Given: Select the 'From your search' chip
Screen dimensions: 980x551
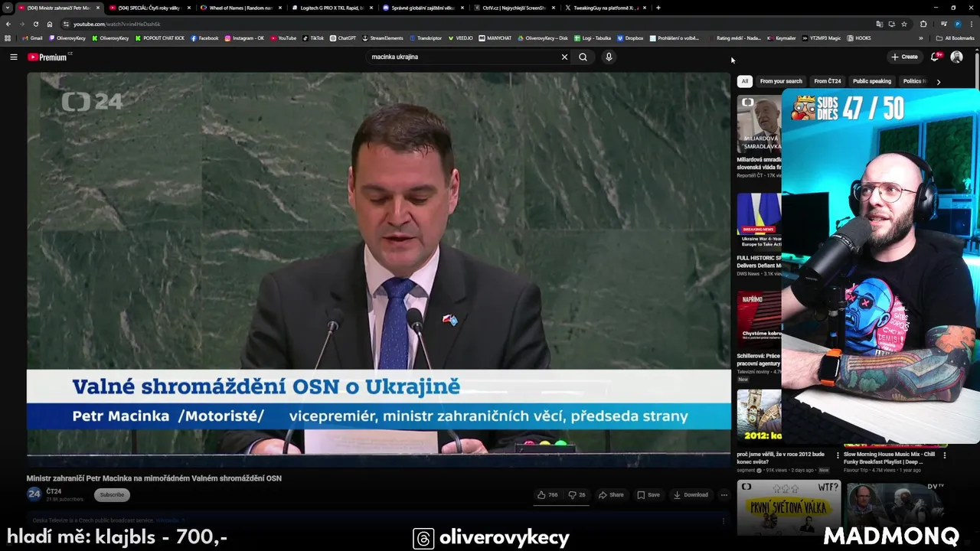Looking at the screenshot, I should (781, 81).
